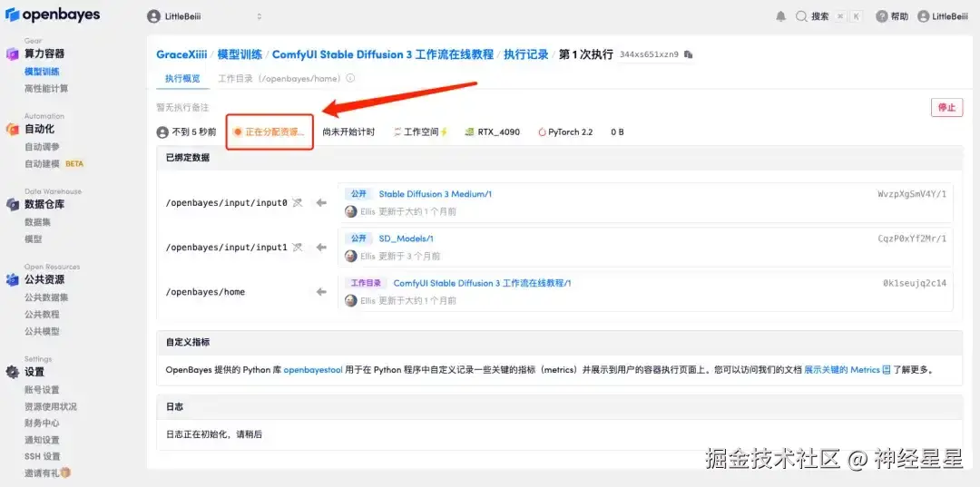This screenshot has height=487, width=980.
Task: Click the WvzpXgSmV4Y/1 identifier
Action: click(912, 194)
